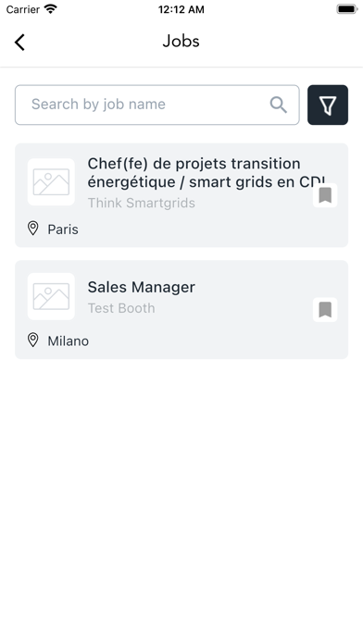
Task: Bookmark the Sales Manager job
Action: pos(325,310)
